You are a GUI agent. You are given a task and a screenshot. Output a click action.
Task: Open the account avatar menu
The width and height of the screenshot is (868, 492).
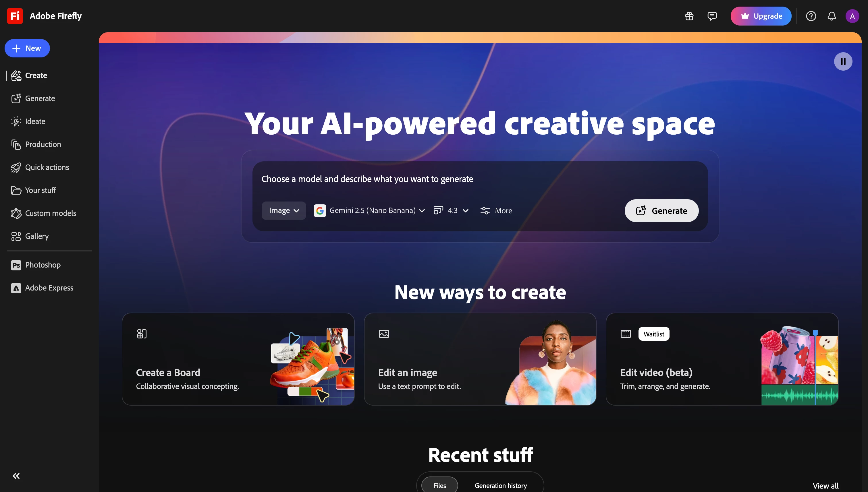coord(852,16)
